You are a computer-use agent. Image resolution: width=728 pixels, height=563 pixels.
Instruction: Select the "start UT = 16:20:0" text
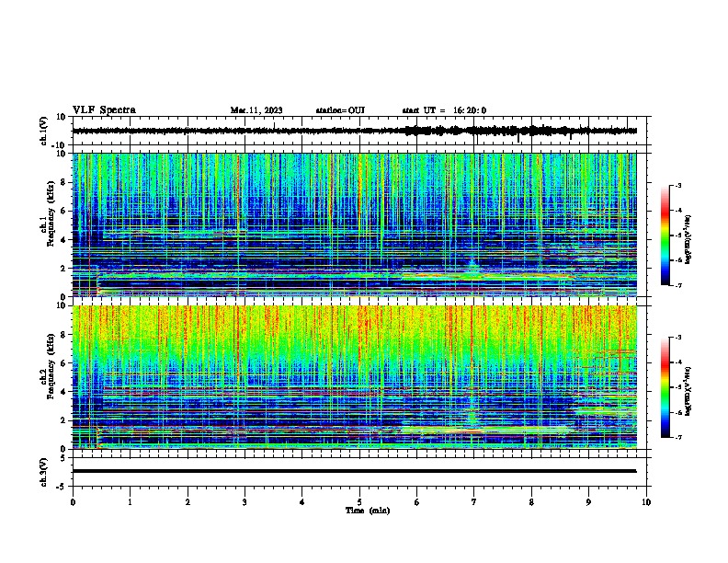point(444,110)
